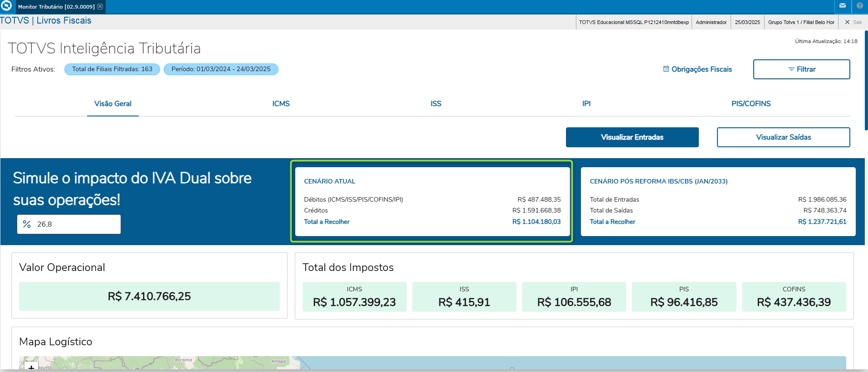Click Sair to exit the application
Viewport: 868px width, 372px height.
point(853,22)
